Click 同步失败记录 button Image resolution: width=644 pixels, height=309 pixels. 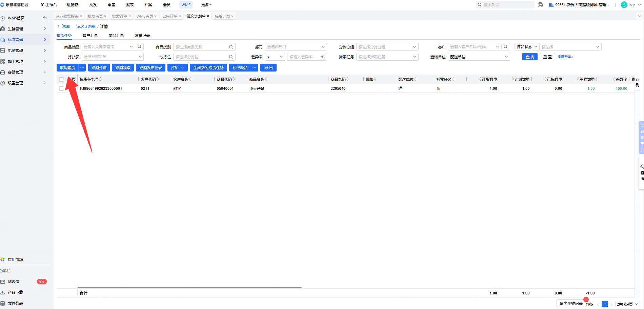coord(571,304)
